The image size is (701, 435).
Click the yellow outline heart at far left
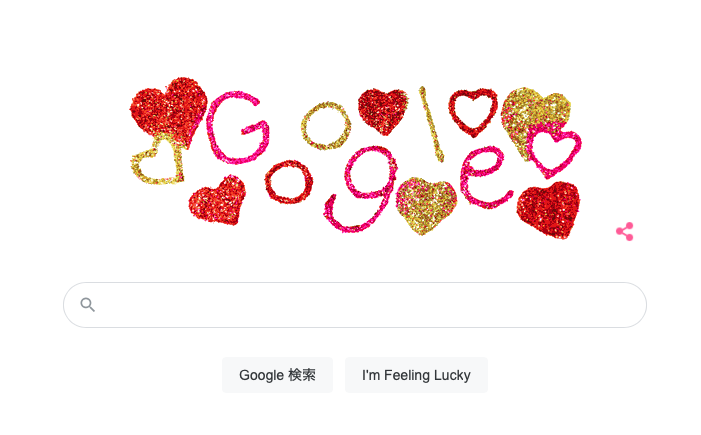pyautogui.click(x=157, y=162)
